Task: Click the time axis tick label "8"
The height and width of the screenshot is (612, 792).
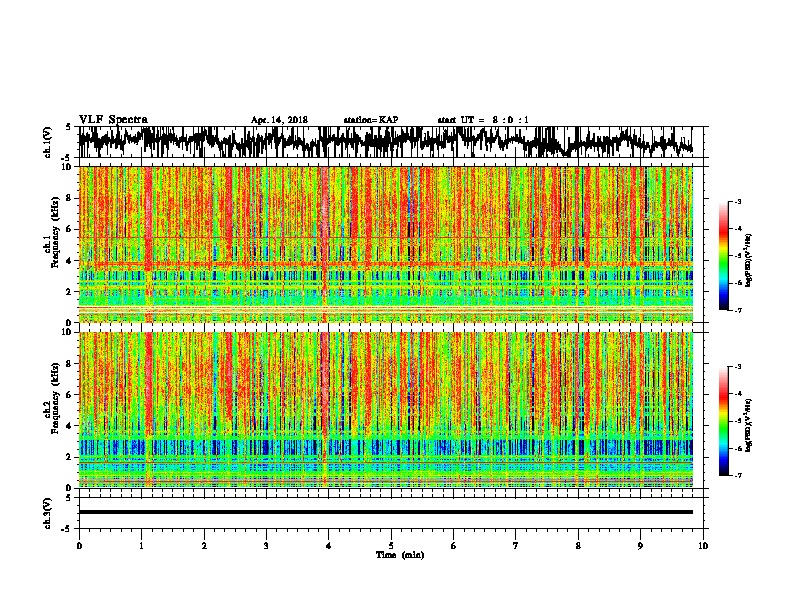Action: pyautogui.click(x=578, y=546)
